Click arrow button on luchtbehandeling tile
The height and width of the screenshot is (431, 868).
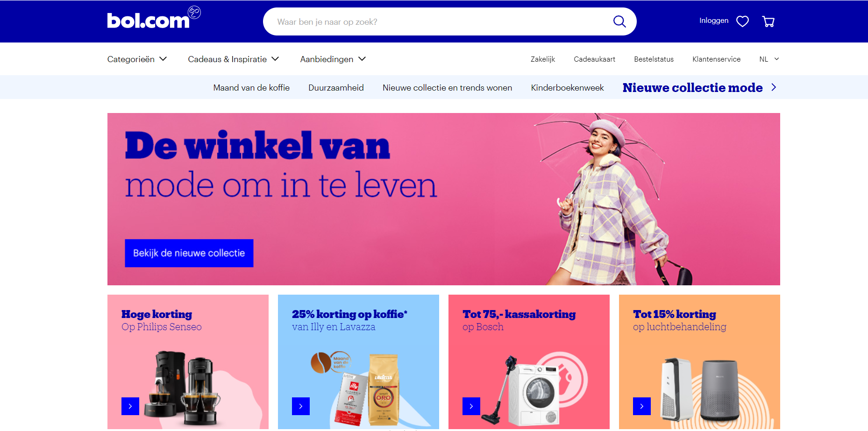[642, 406]
